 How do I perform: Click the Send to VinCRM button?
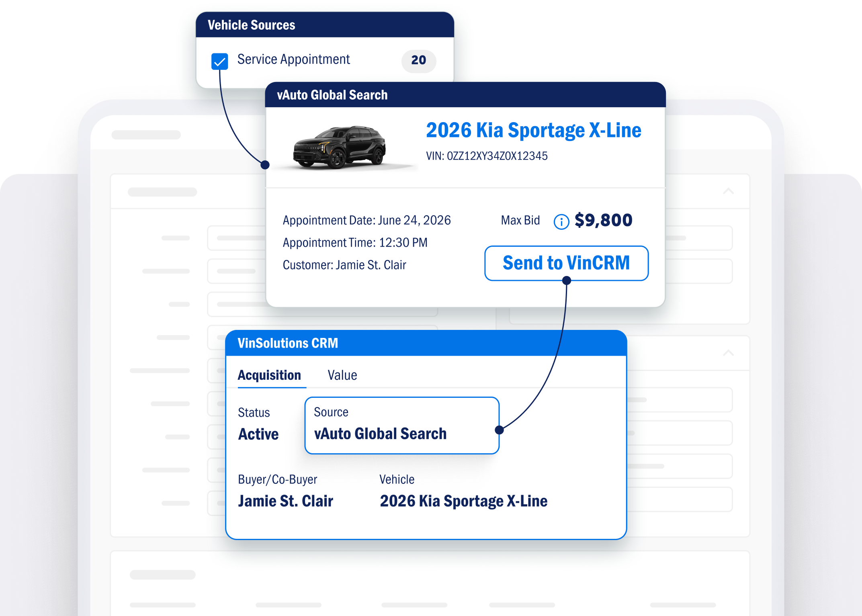click(x=566, y=263)
